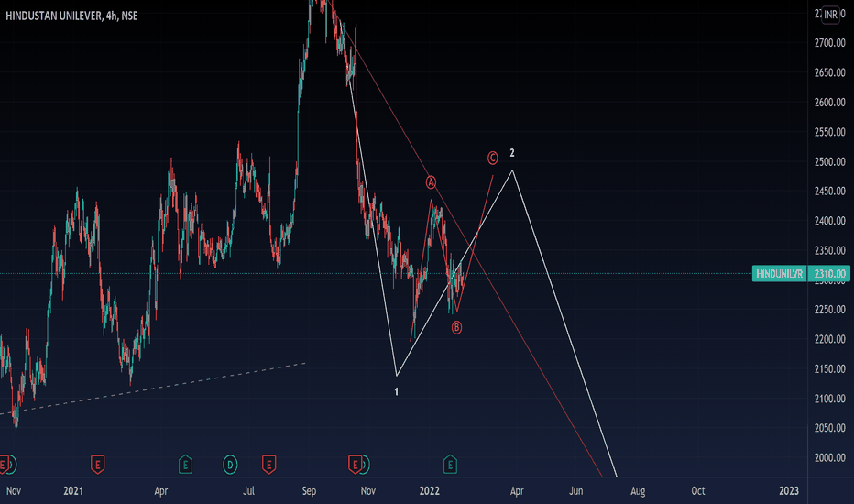Click the 2600.00 price axis label
Viewport: 854px width, 504px height.
coord(829,103)
